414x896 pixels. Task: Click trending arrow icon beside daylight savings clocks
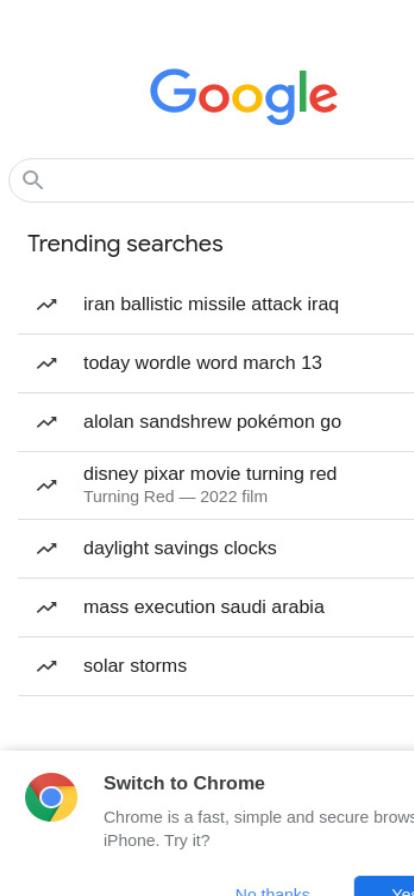[x=46, y=549]
